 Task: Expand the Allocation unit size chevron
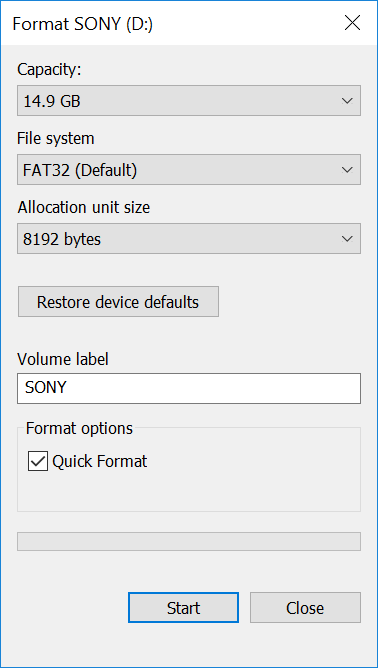tap(347, 239)
